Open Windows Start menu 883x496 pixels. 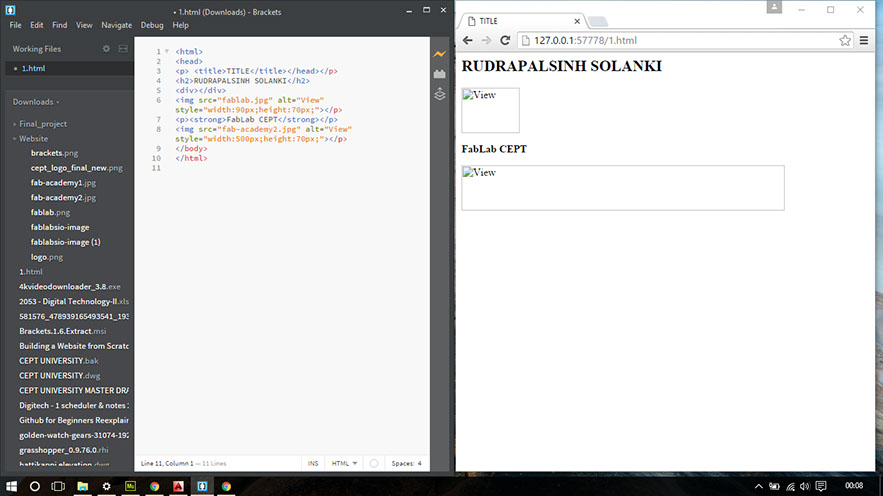(x=11, y=486)
